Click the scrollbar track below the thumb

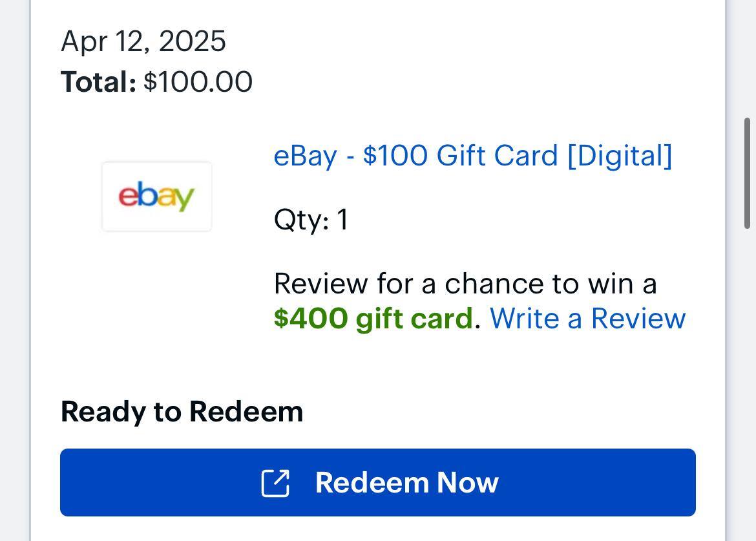click(747, 388)
